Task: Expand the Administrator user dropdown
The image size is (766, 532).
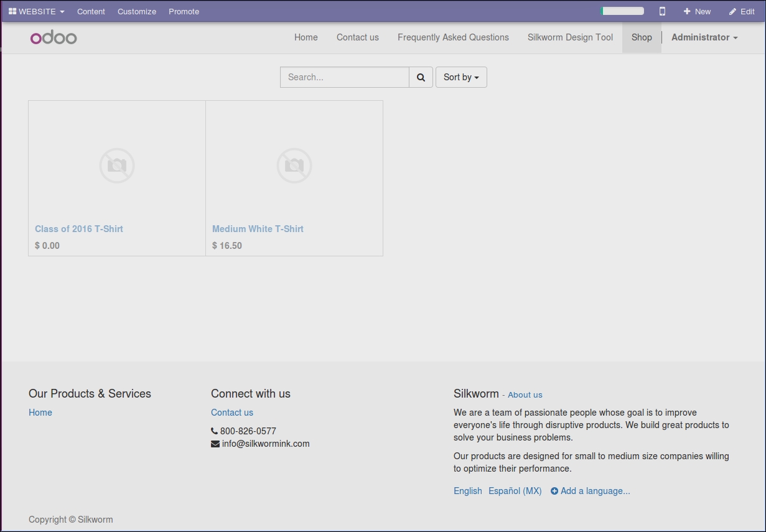Action: (x=704, y=37)
